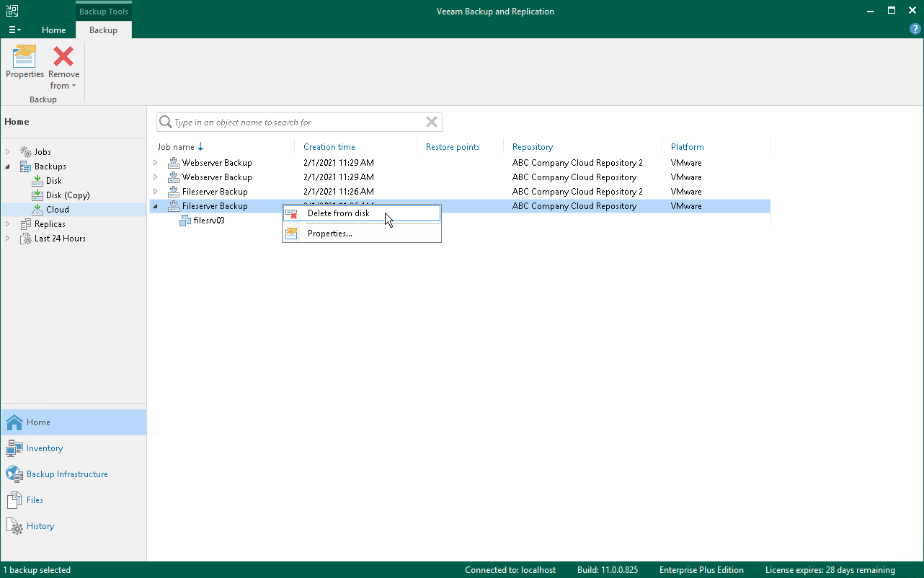
Task: Click the Veeam application icon in title bar
Action: point(12,11)
